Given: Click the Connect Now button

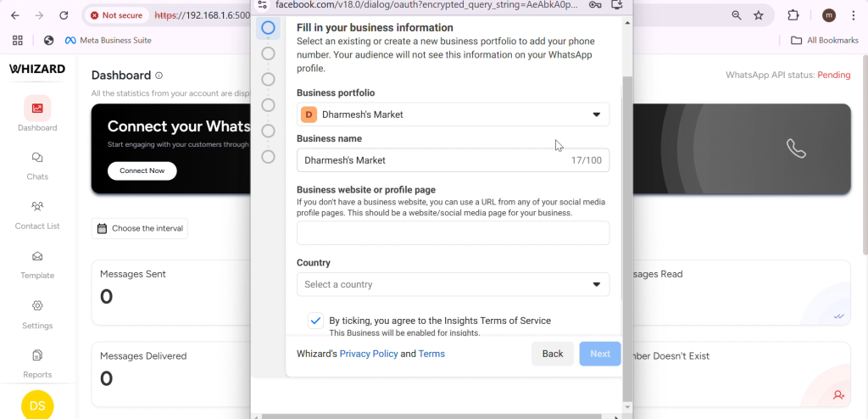Looking at the screenshot, I should point(142,170).
